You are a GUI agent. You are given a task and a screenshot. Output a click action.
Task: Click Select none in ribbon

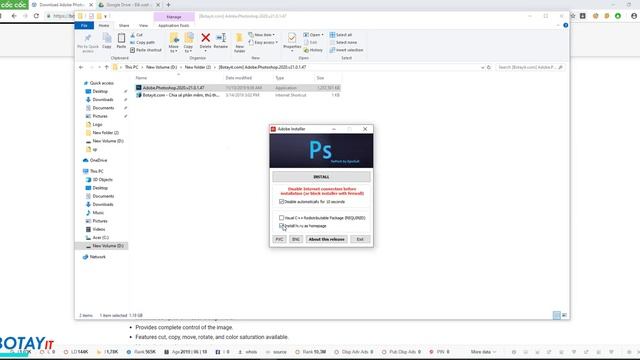click(x=343, y=42)
